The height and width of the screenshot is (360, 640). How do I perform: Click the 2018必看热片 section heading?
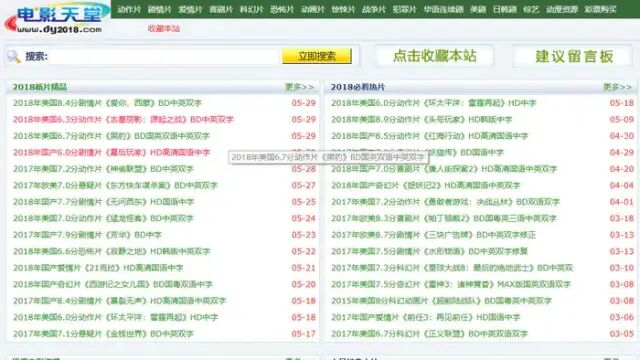358,87
